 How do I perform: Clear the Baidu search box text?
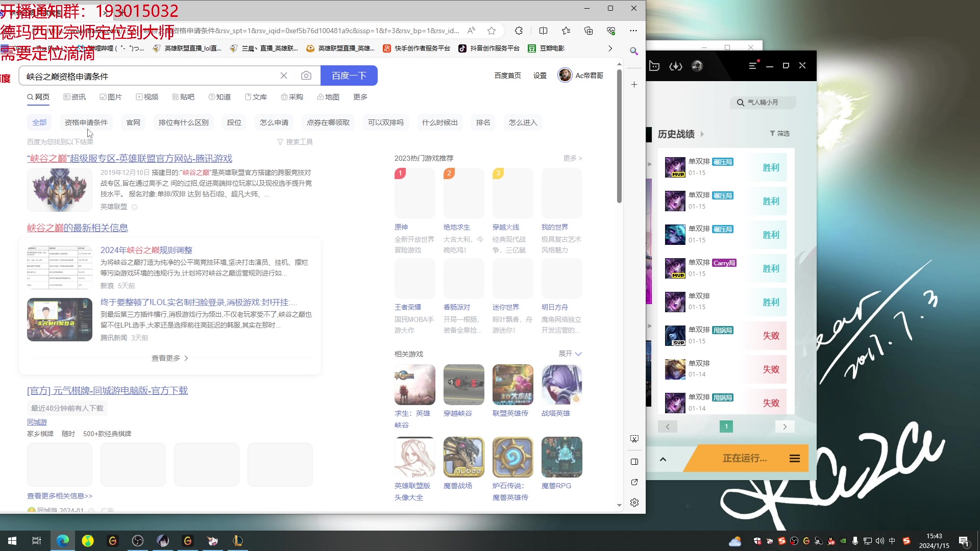coord(284,76)
